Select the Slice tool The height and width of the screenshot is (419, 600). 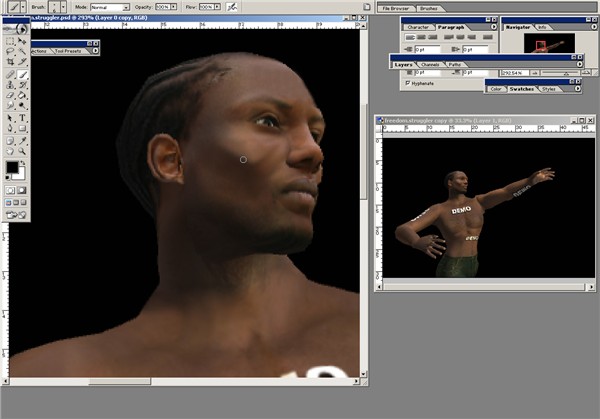coord(22,61)
